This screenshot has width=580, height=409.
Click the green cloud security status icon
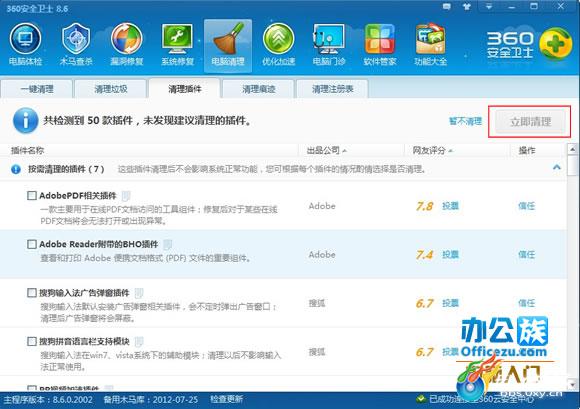click(420, 399)
